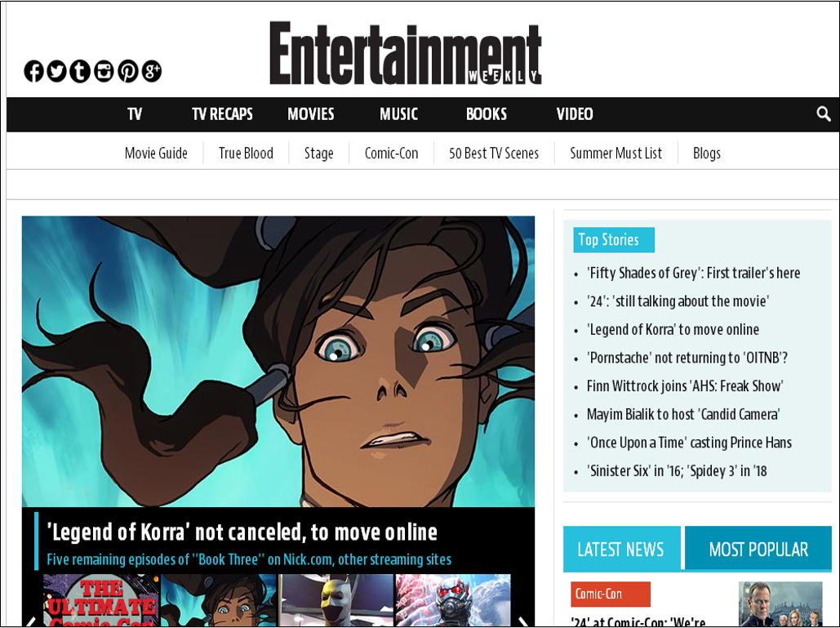This screenshot has width=840, height=628.
Task: Open 'Once Upon a Time' casting Prince Hans
Action: pyautogui.click(x=689, y=443)
